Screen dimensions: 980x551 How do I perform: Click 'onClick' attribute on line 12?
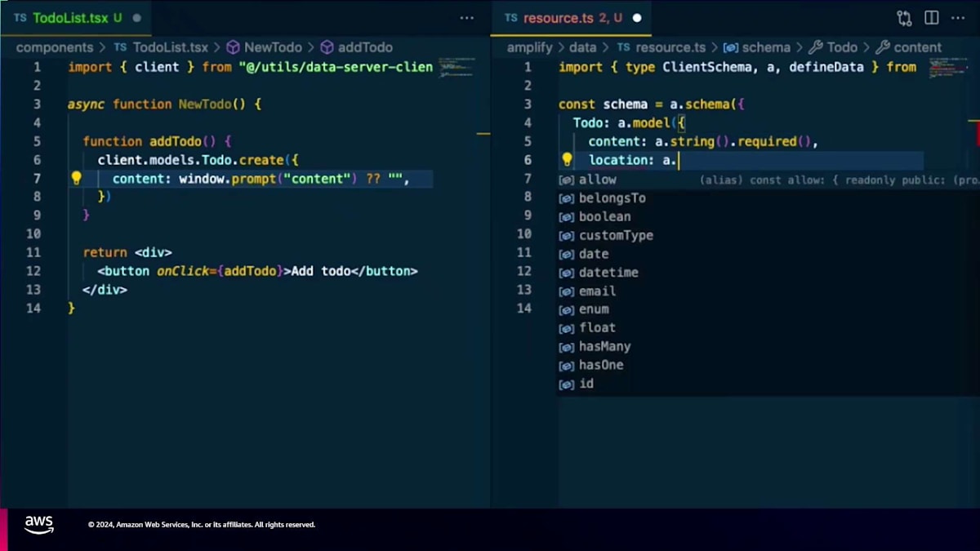pos(183,271)
